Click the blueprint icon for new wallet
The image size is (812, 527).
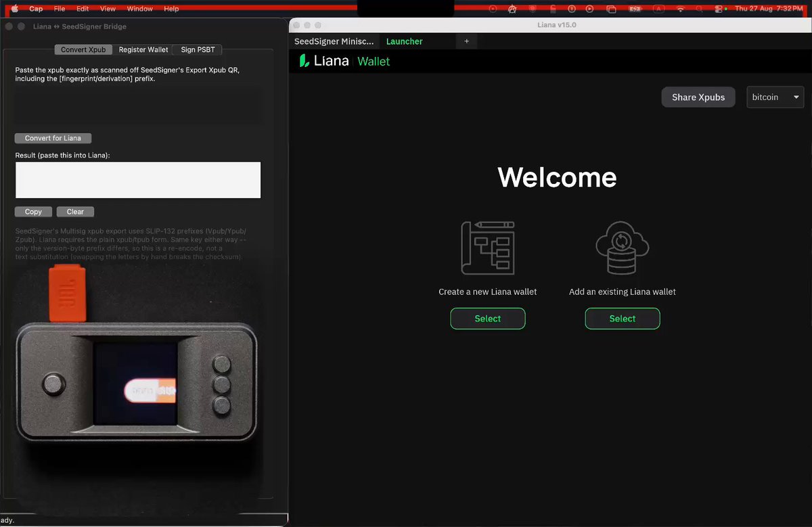[488, 248]
